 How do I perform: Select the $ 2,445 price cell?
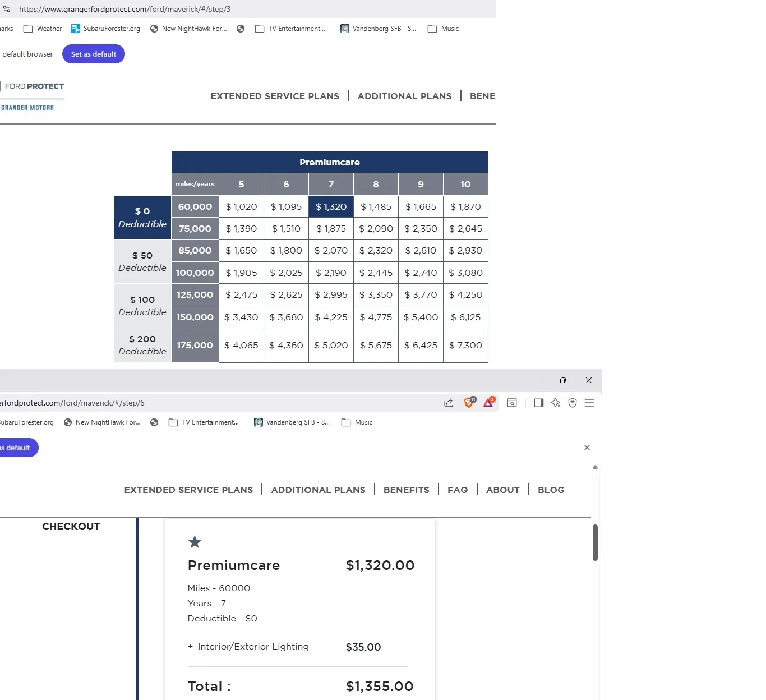click(376, 273)
